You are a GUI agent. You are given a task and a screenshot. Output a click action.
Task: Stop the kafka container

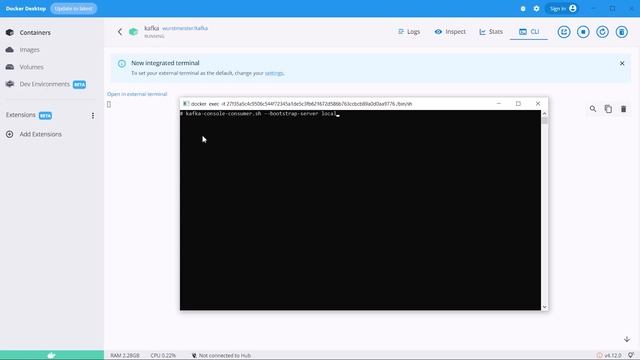(x=583, y=32)
